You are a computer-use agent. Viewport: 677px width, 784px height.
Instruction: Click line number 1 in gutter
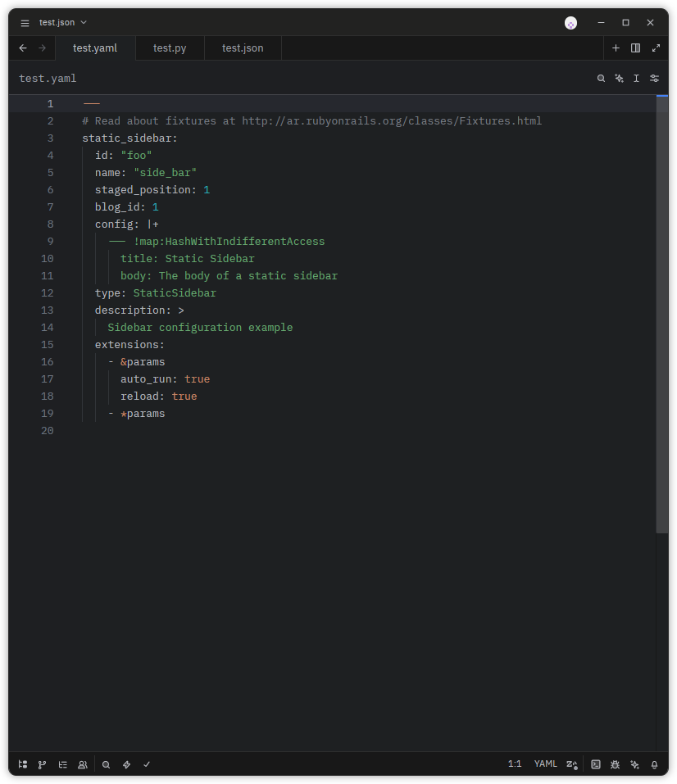point(50,103)
